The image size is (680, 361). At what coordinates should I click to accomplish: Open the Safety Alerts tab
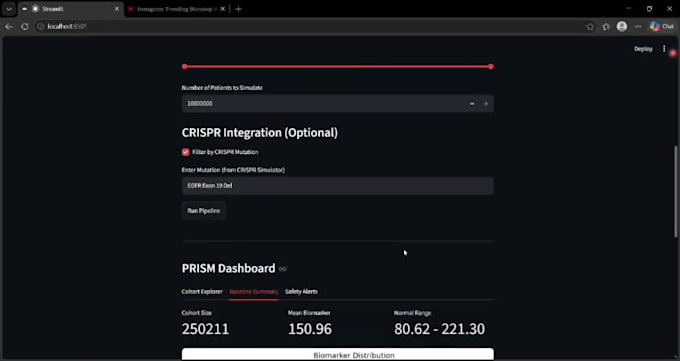[301, 292]
